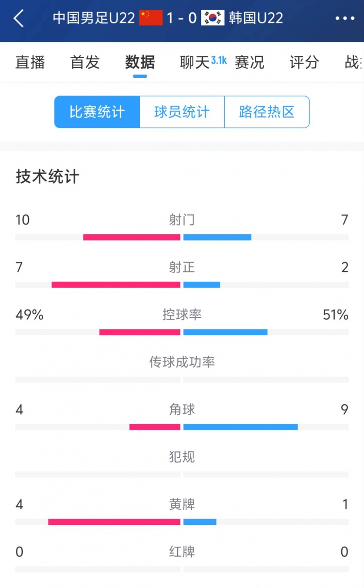Open the three-dot more options menu
364x588 pixels.
click(345, 18)
